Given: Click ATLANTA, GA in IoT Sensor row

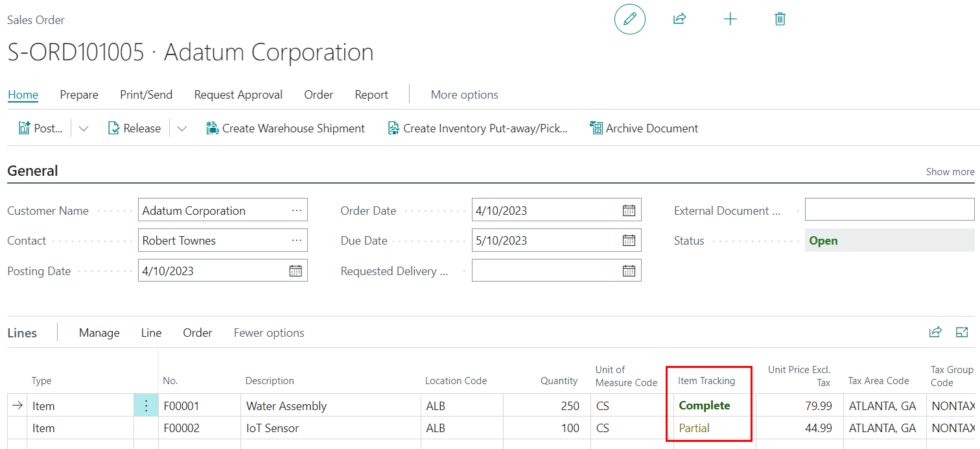Looking at the screenshot, I should [x=882, y=428].
